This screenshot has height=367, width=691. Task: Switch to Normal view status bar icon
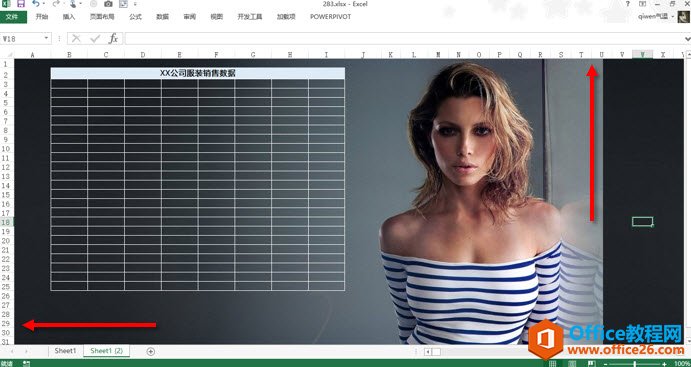tap(553, 363)
